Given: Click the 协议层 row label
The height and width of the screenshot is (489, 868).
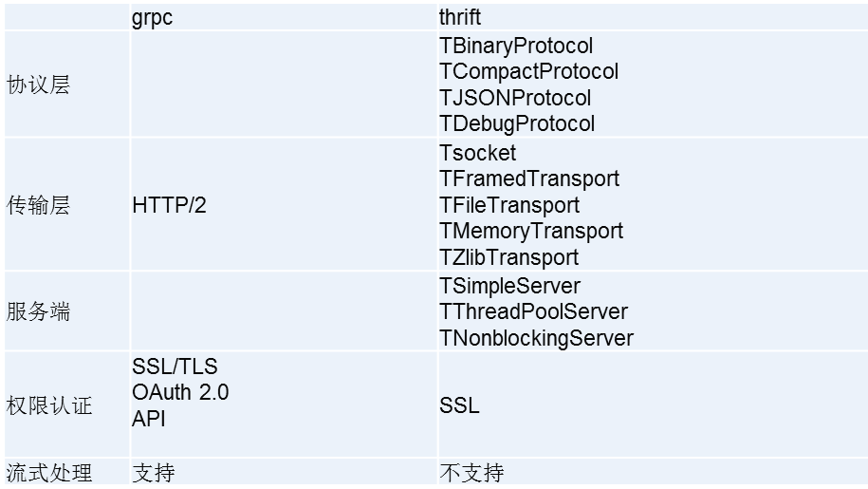Looking at the screenshot, I should 39,85.
